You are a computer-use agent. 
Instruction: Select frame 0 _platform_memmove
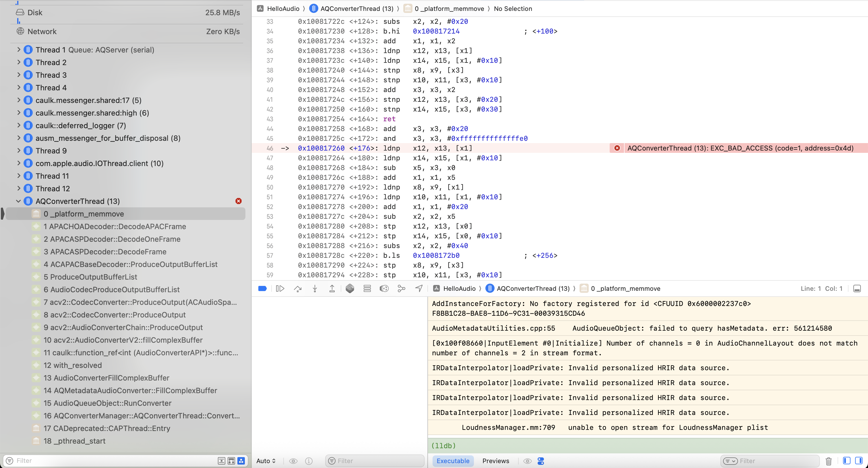(x=125, y=214)
